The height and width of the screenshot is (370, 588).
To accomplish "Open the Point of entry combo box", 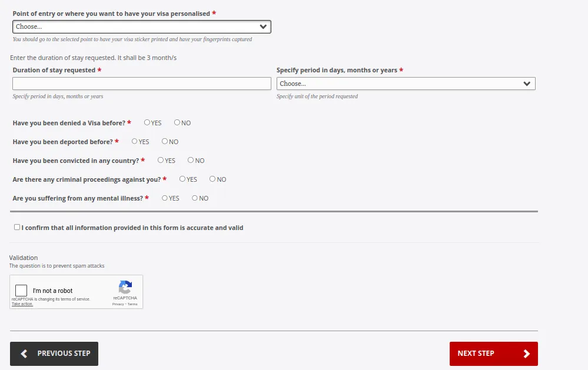I will [x=141, y=26].
